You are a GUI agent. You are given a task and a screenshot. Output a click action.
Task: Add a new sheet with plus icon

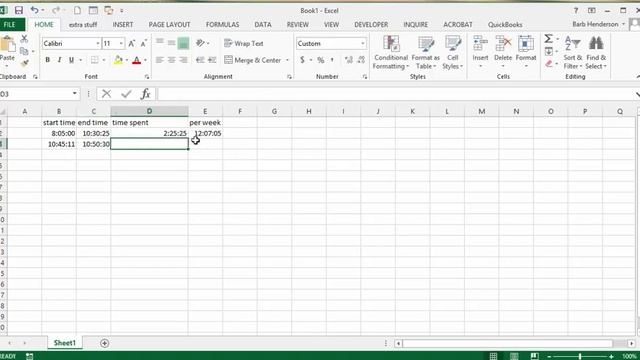104,343
